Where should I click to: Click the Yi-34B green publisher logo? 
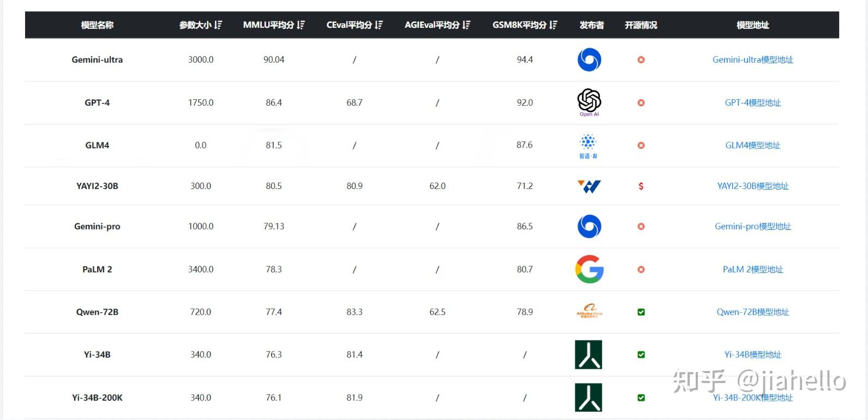(588, 355)
